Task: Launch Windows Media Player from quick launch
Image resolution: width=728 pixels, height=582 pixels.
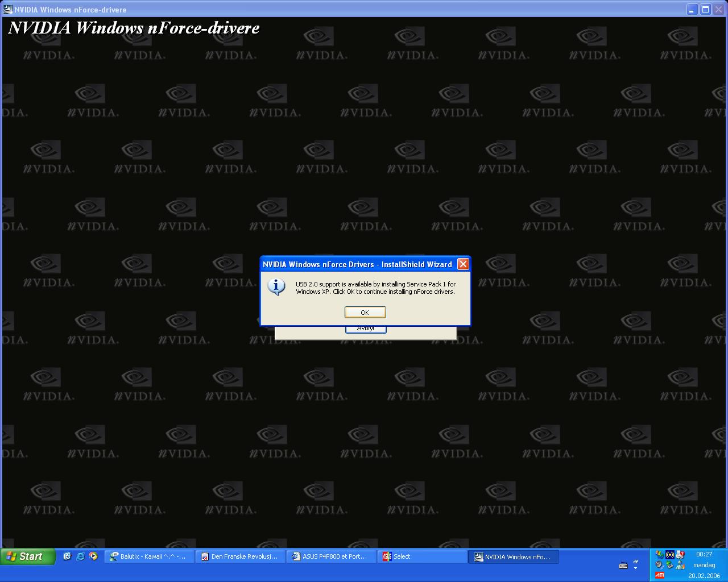Action: (93, 556)
